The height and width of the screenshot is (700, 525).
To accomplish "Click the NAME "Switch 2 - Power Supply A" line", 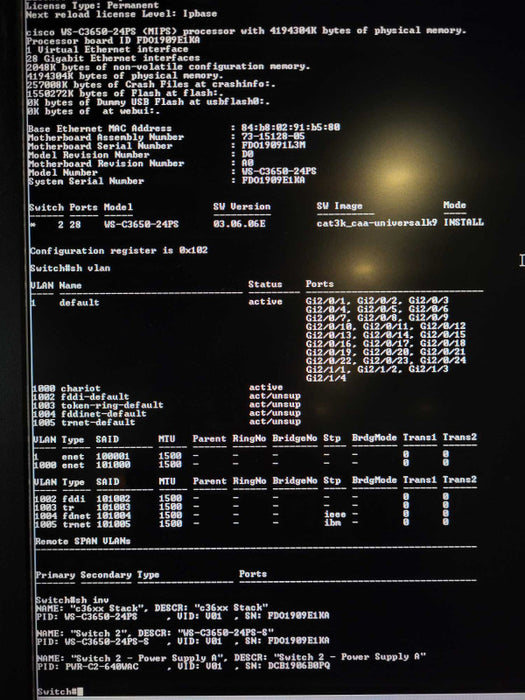I will 231,658.
